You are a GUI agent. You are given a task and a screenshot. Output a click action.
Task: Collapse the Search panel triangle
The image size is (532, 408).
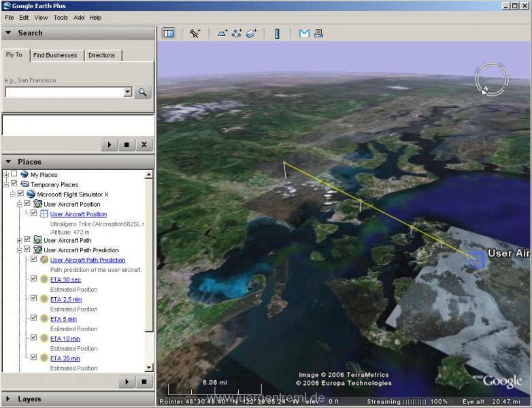(x=8, y=33)
